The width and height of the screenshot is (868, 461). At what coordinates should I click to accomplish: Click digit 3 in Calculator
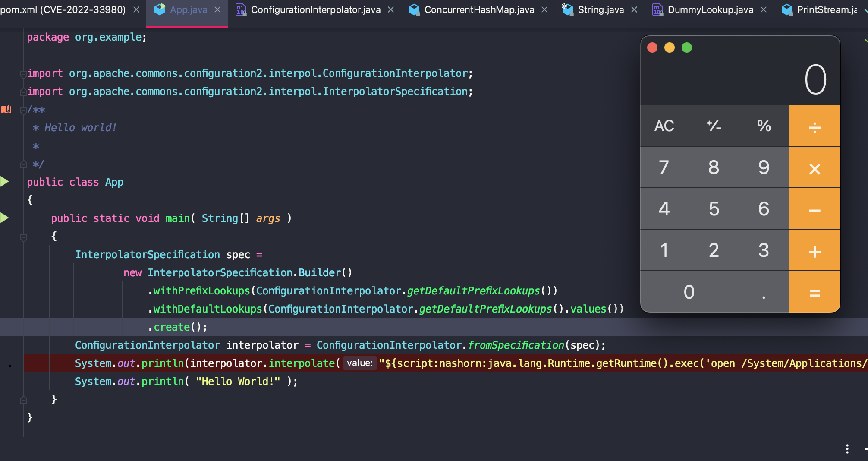tap(764, 250)
